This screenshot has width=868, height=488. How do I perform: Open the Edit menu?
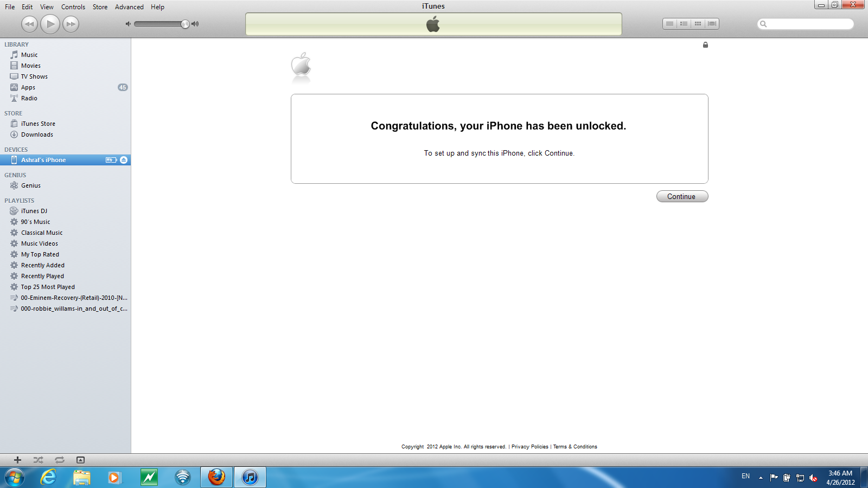(x=27, y=7)
